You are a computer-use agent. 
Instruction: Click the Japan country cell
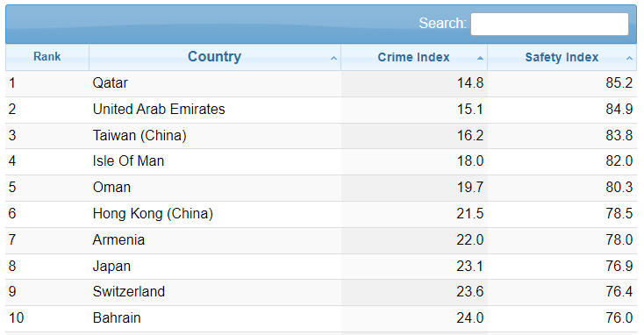point(111,266)
